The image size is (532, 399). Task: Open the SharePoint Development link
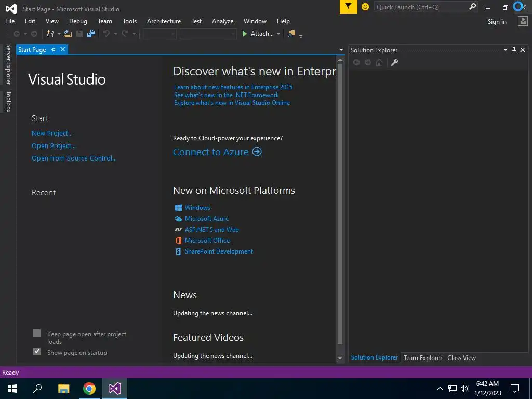coord(219,251)
